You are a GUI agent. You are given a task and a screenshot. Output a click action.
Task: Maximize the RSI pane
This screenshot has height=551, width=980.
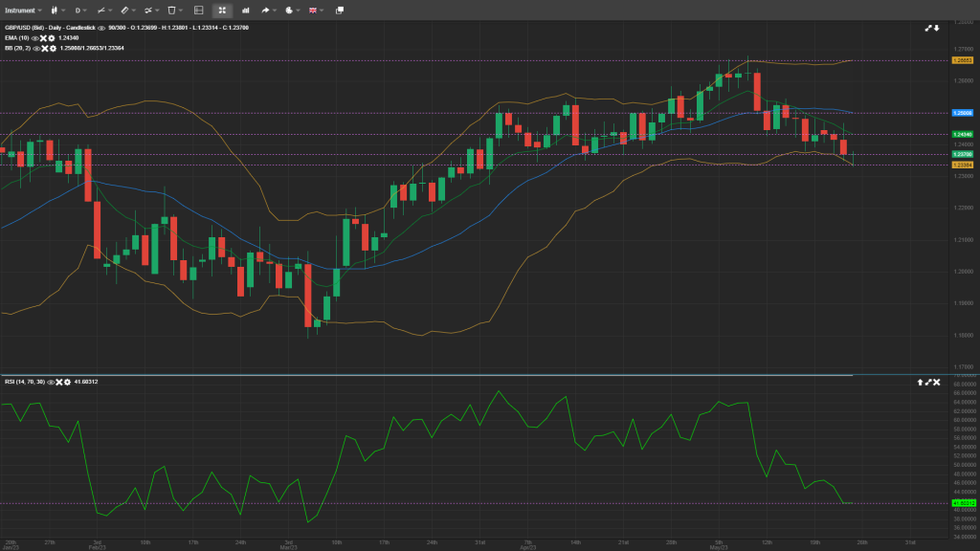pyautogui.click(x=928, y=383)
